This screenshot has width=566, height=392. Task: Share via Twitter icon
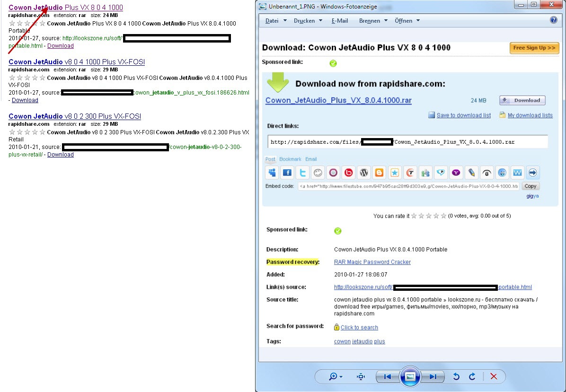(x=302, y=173)
